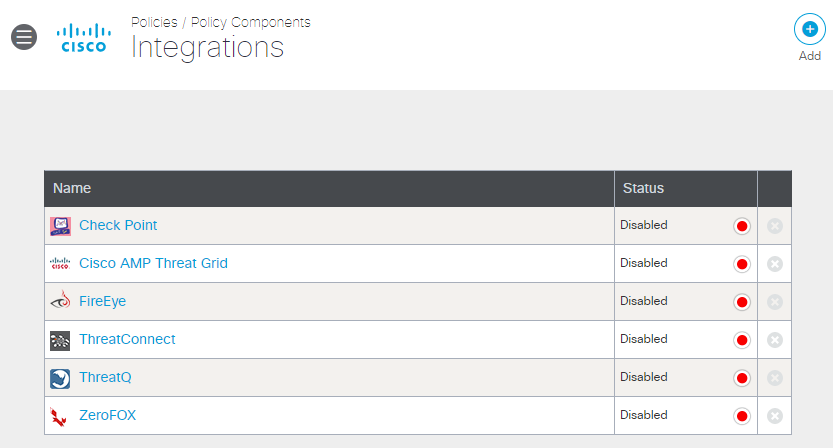Delete the ThreatConnect integration row
The image size is (833, 448).
pos(775,340)
